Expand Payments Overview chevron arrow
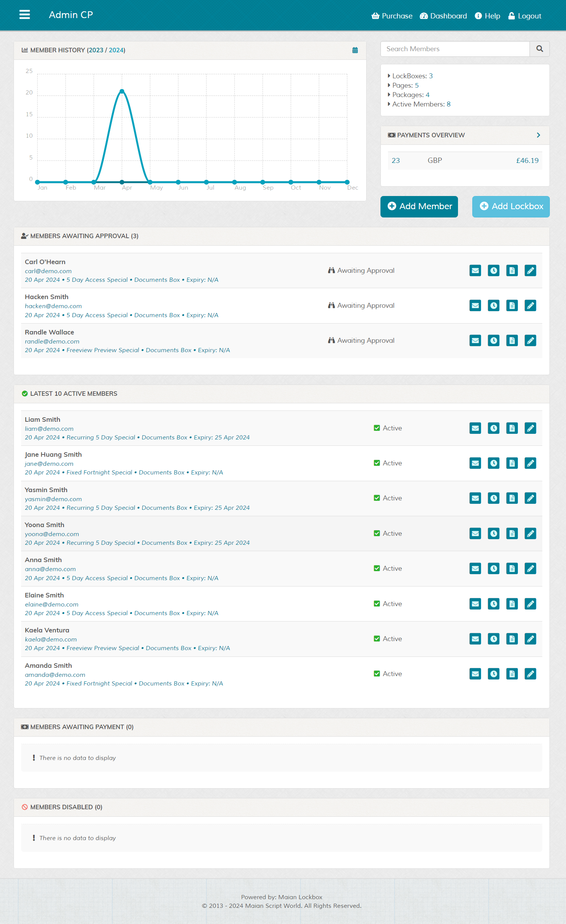The height and width of the screenshot is (924, 566). click(x=538, y=135)
